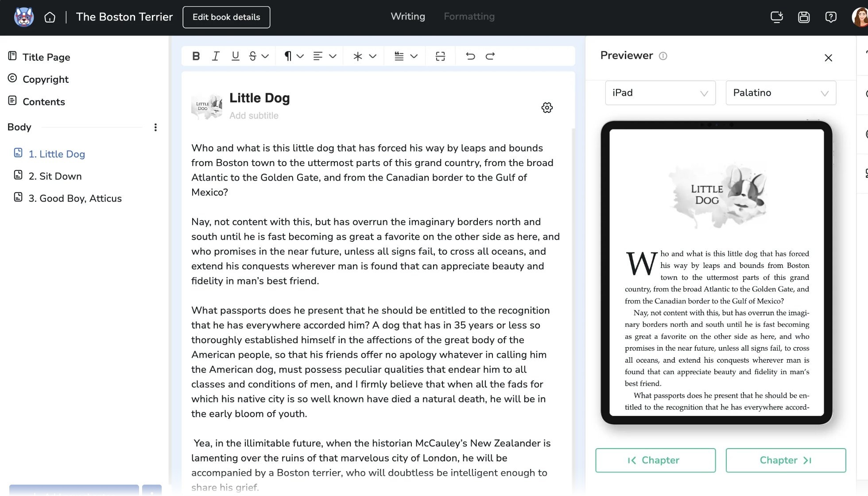Open the Palatino font dropdown
The height and width of the screenshot is (496, 868).
coord(780,93)
